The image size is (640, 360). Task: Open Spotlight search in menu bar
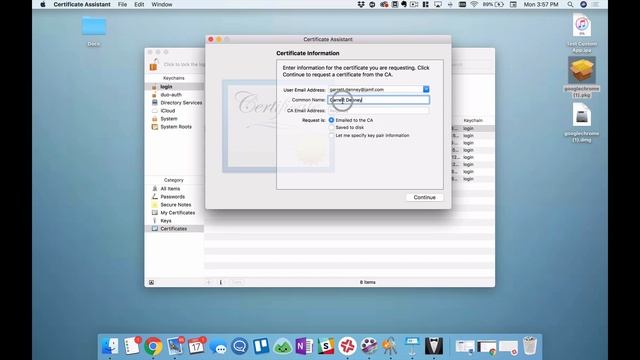(570, 4)
